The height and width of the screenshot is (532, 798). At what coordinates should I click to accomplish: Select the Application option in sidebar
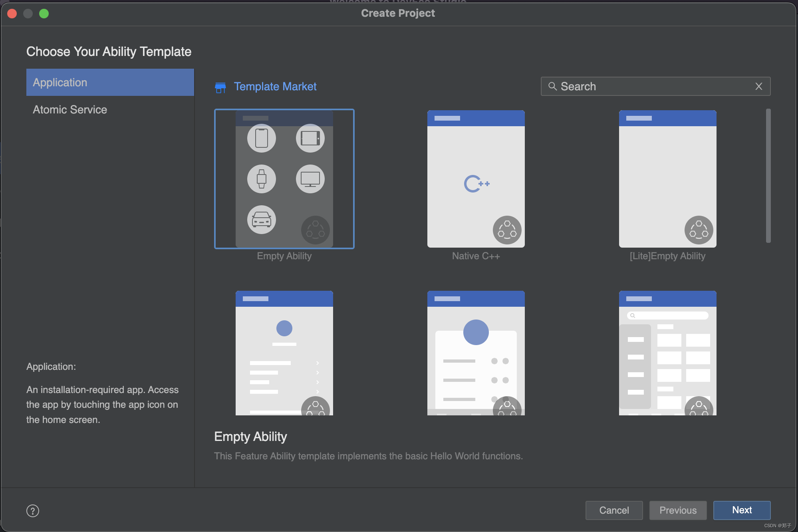tap(109, 83)
